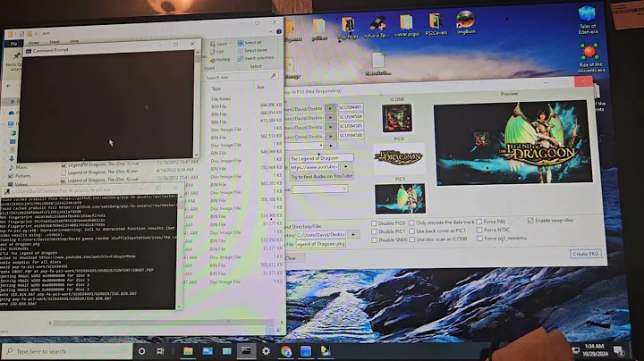Click browse arrow beside SCUS94491 disc
This screenshot has width=644, height=361.
click(x=330, y=108)
